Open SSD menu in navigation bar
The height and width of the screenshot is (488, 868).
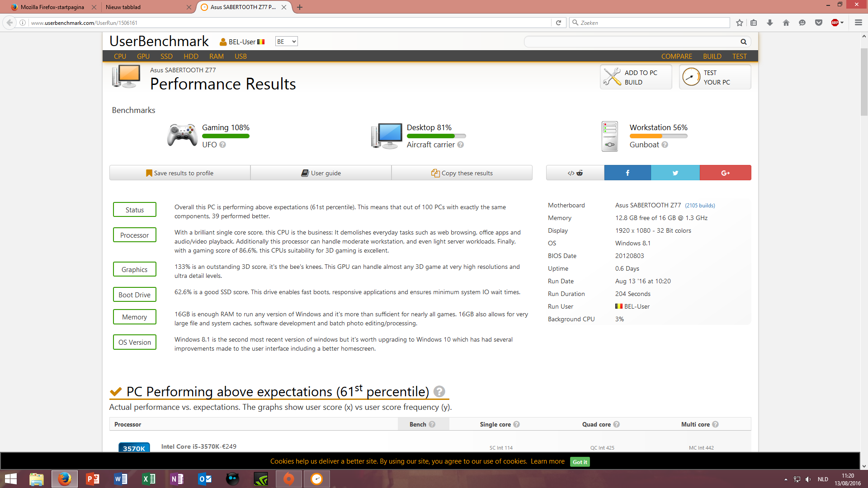166,56
